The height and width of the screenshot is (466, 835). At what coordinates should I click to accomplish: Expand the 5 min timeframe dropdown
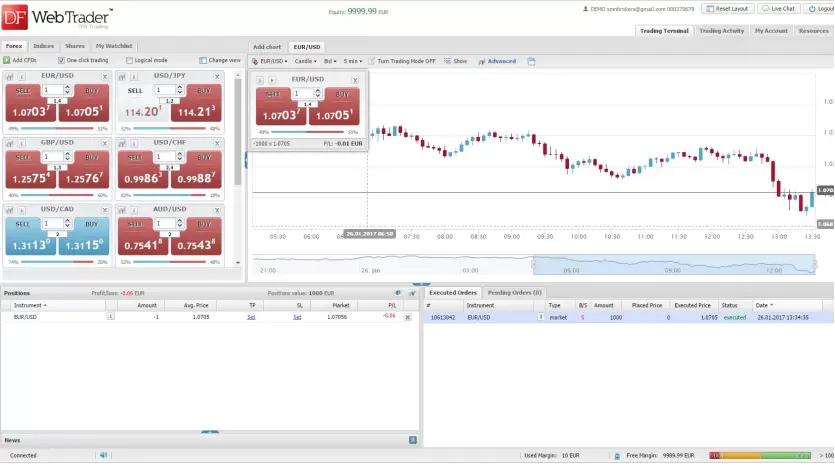point(354,61)
